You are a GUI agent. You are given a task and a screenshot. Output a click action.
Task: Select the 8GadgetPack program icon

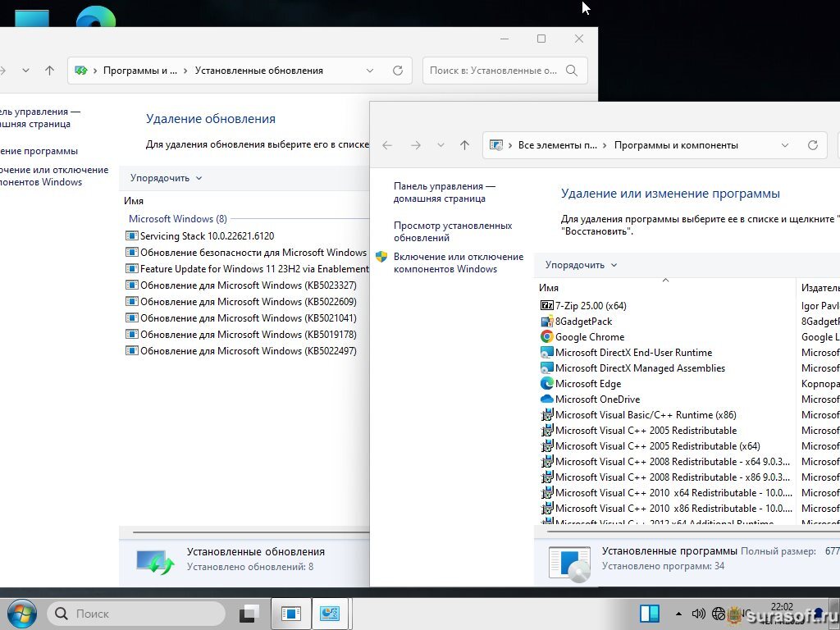coord(547,322)
